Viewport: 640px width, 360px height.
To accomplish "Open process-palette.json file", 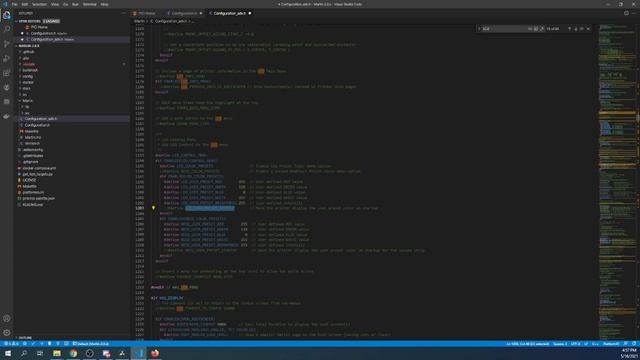I will tap(38, 198).
